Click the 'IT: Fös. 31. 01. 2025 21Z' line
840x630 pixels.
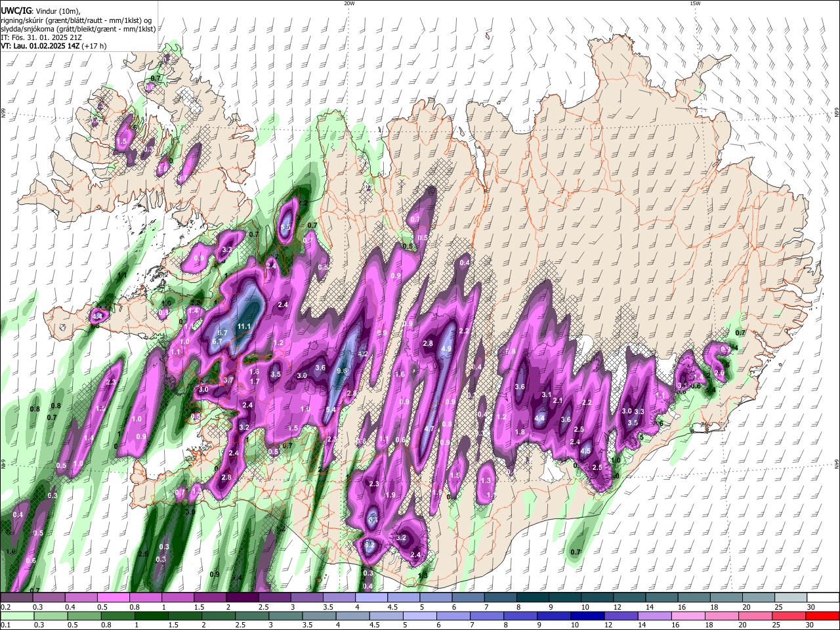(x=41, y=37)
